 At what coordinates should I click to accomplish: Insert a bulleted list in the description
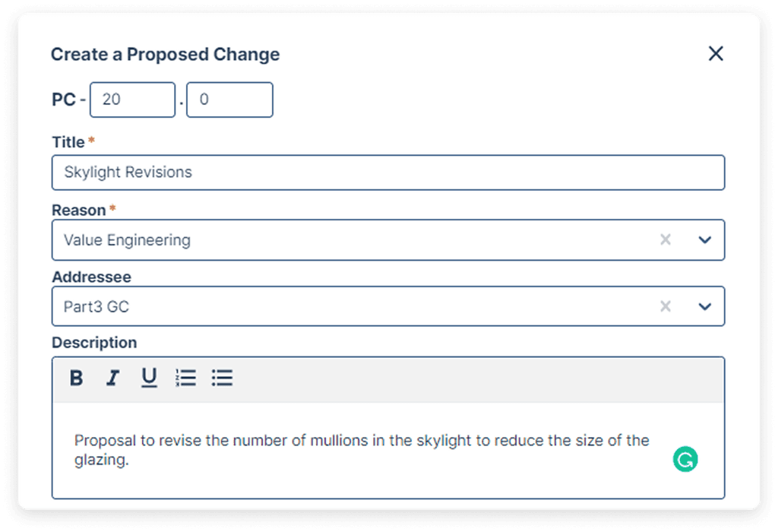222,378
